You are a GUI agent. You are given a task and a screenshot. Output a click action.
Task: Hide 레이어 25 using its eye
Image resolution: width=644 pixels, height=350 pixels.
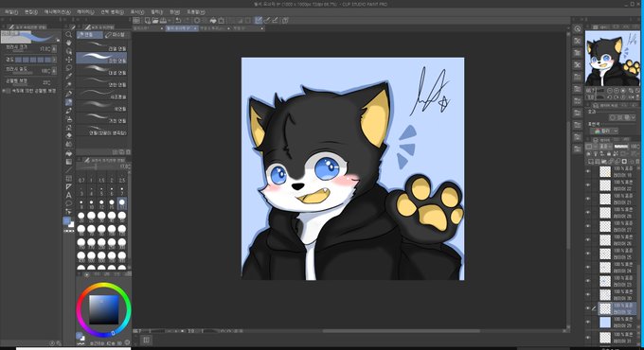click(x=588, y=254)
